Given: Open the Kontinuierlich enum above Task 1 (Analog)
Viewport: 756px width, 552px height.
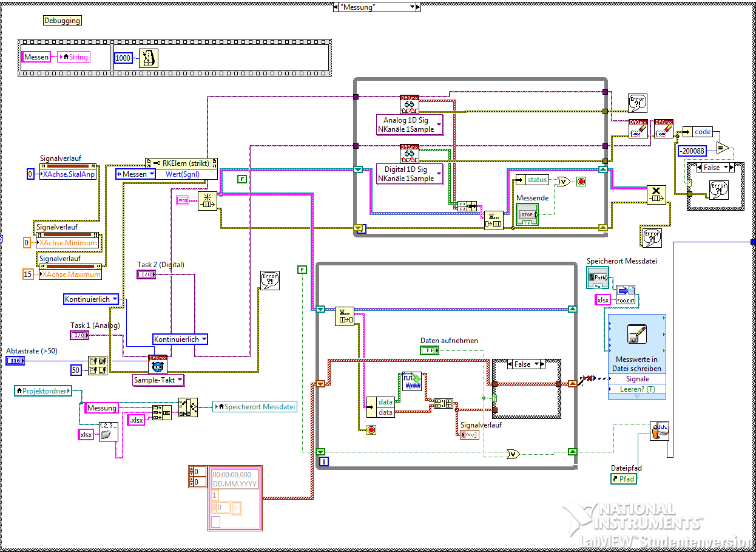Looking at the screenshot, I should (x=91, y=299).
